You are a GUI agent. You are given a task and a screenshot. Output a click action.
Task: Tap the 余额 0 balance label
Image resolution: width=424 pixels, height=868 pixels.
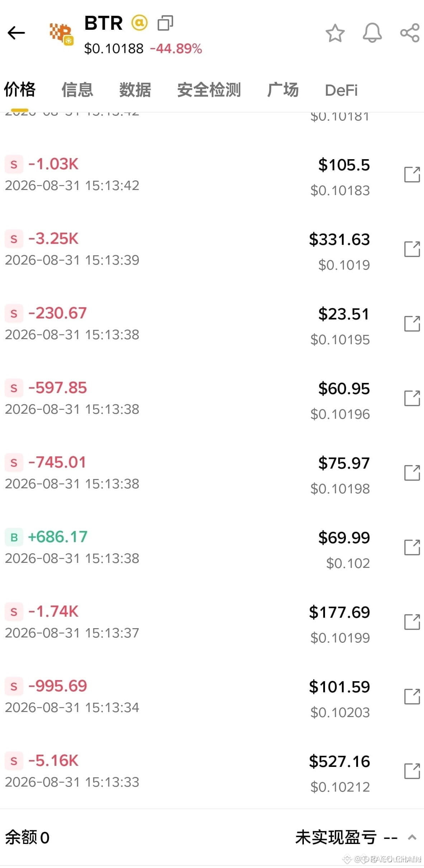click(27, 838)
